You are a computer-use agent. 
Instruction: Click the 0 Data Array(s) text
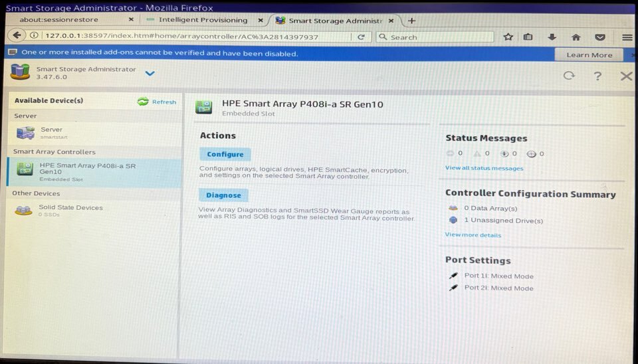(x=490, y=208)
